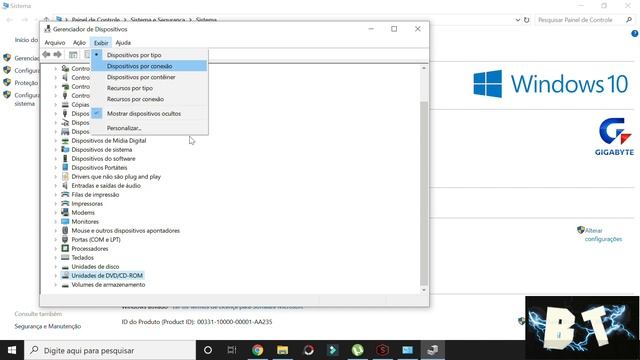640x360 pixels.
Task: Click taskbar search box Digite aqui para pesquisar
Action: pos(110,350)
